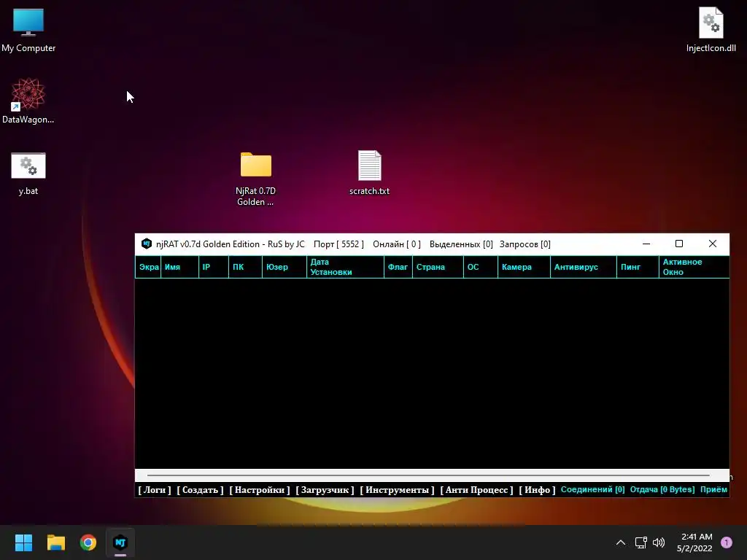
Task: Open the [ Инструменты ] tools menu
Action: [398, 489]
